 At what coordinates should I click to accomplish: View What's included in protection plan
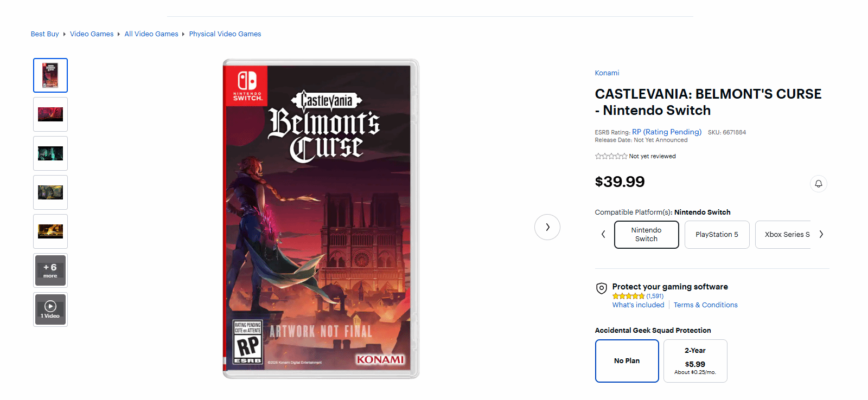point(638,305)
